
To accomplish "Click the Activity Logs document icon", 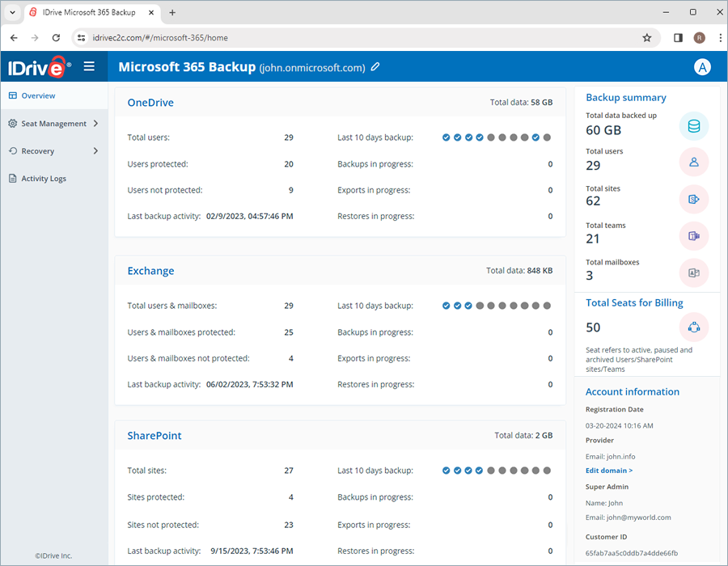I will click(13, 178).
